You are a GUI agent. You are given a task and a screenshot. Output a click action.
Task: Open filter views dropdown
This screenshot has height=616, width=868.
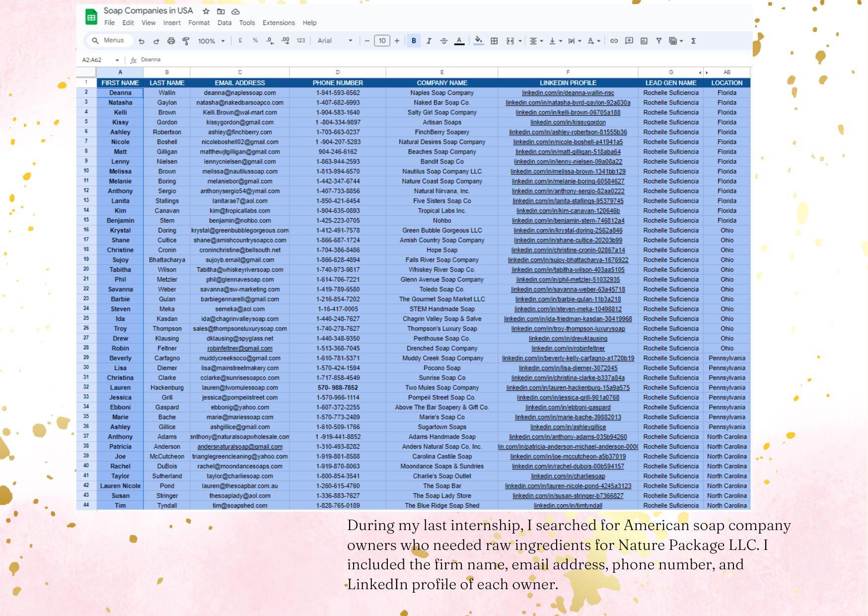[x=676, y=41]
